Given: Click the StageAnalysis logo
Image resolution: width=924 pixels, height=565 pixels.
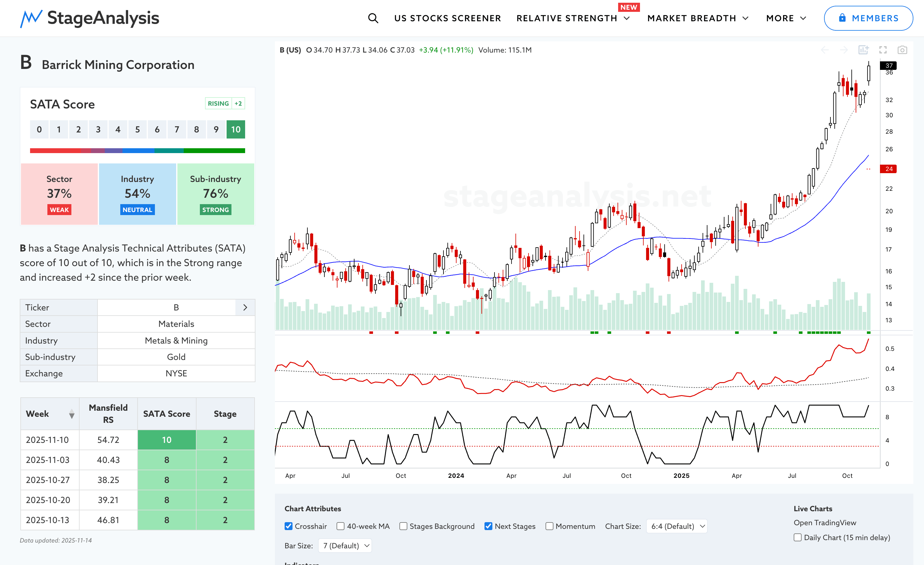Looking at the screenshot, I should tap(90, 18).
